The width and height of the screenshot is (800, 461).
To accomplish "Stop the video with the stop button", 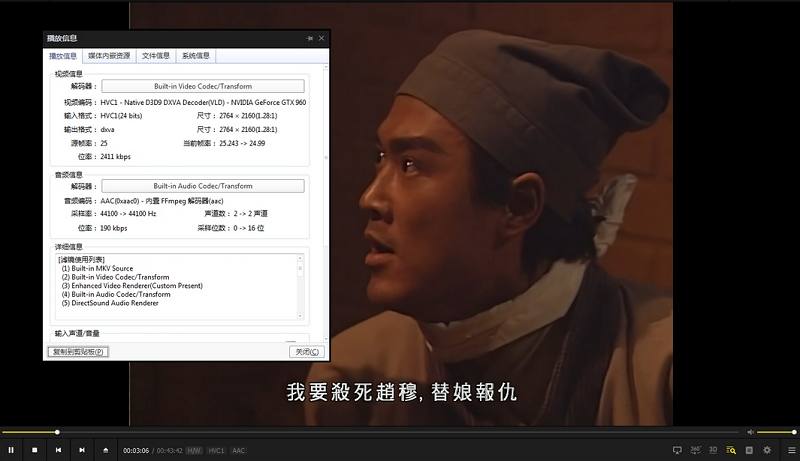I will click(x=34, y=450).
